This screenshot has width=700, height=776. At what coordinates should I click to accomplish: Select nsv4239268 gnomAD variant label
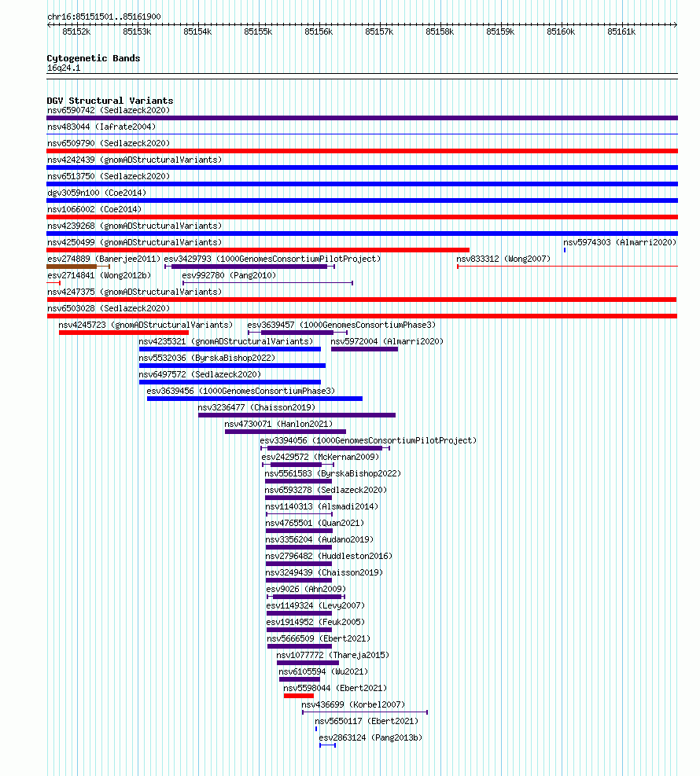(134, 226)
